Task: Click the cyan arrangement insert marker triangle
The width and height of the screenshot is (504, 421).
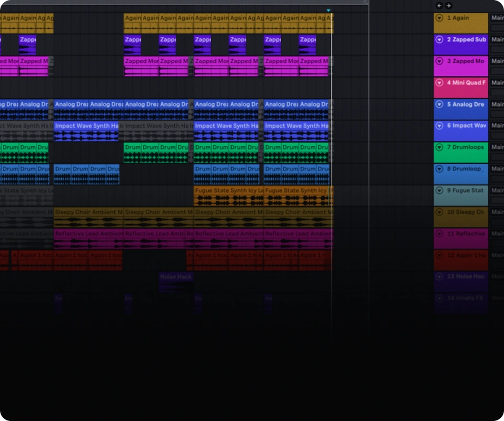Action: [x=328, y=9]
